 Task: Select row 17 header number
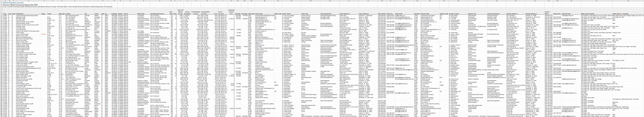[x=1, y=34]
